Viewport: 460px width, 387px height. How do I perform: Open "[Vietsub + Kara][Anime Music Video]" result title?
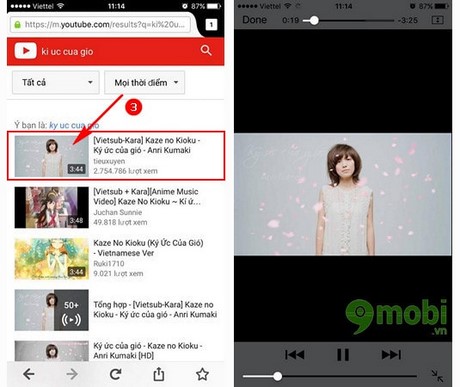click(x=147, y=197)
